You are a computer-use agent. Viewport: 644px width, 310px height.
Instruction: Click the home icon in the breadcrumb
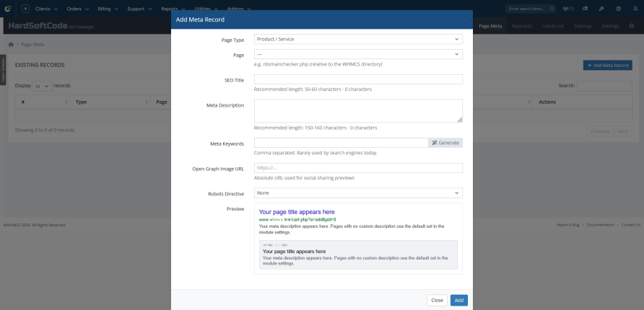click(11, 44)
